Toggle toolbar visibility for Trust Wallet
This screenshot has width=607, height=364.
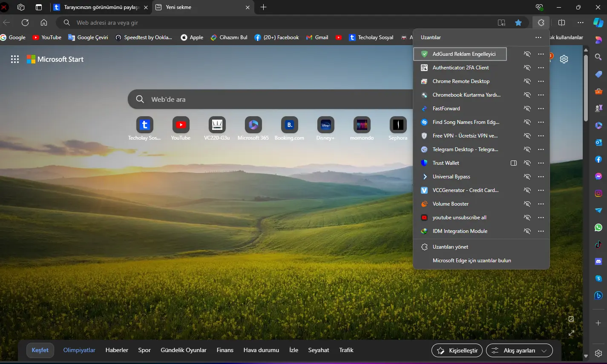click(x=527, y=163)
